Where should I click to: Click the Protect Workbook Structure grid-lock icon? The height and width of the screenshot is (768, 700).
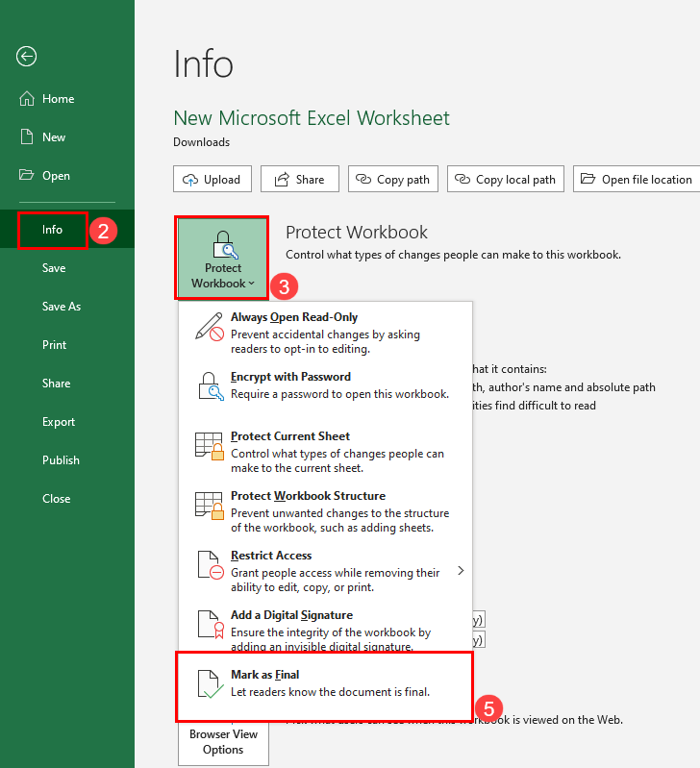point(210,506)
